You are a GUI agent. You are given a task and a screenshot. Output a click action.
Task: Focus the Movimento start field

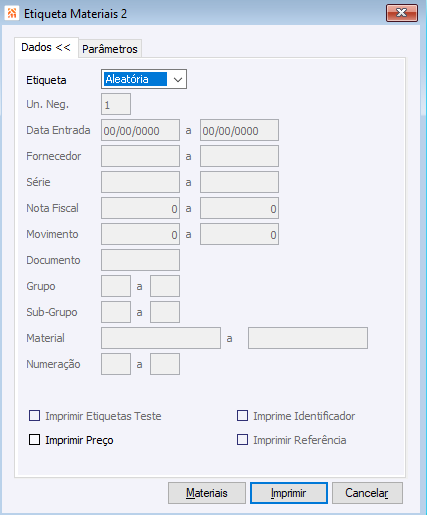click(140, 234)
